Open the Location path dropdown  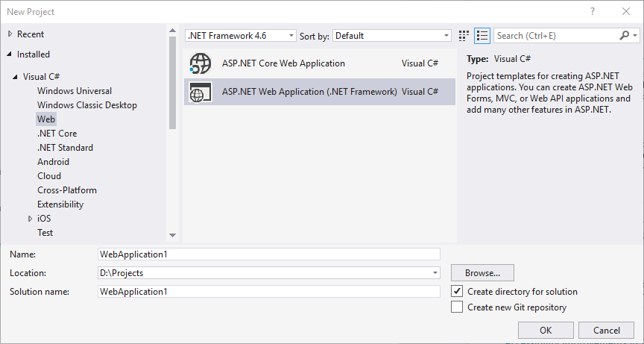tap(435, 273)
